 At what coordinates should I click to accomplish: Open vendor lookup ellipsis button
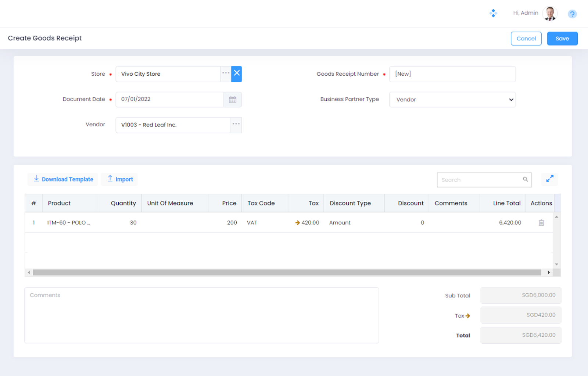236,125
